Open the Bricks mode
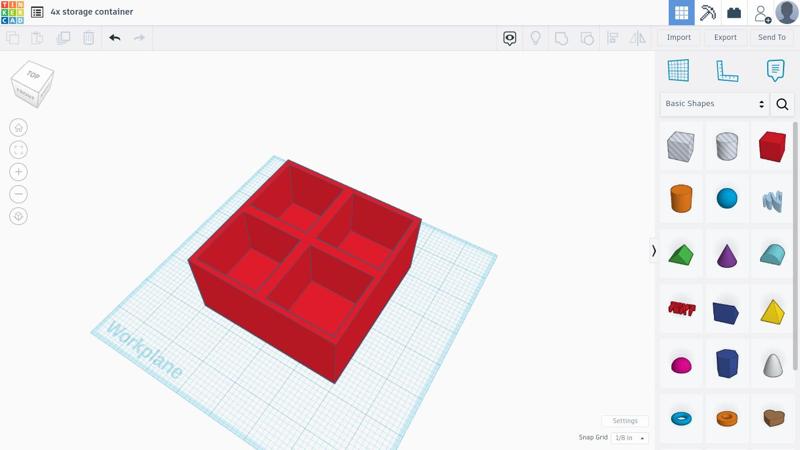Screen dimensions: 800x450 click(734, 13)
